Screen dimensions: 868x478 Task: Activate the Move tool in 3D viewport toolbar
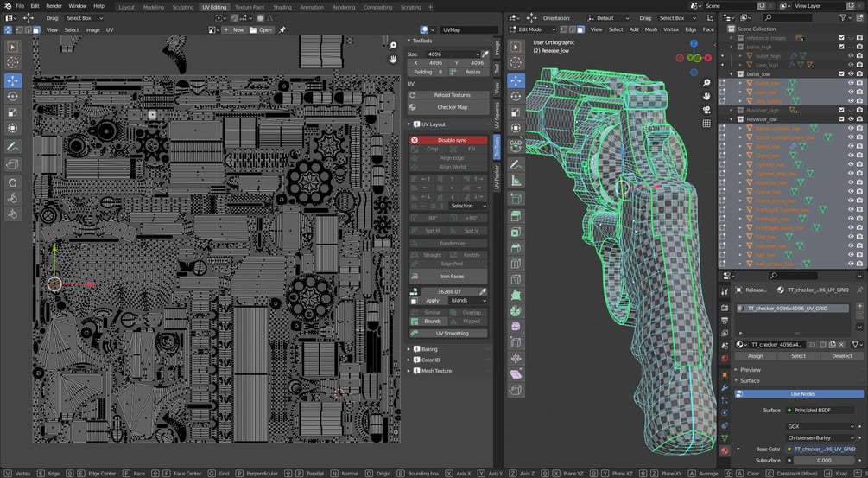(x=516, y=80)
